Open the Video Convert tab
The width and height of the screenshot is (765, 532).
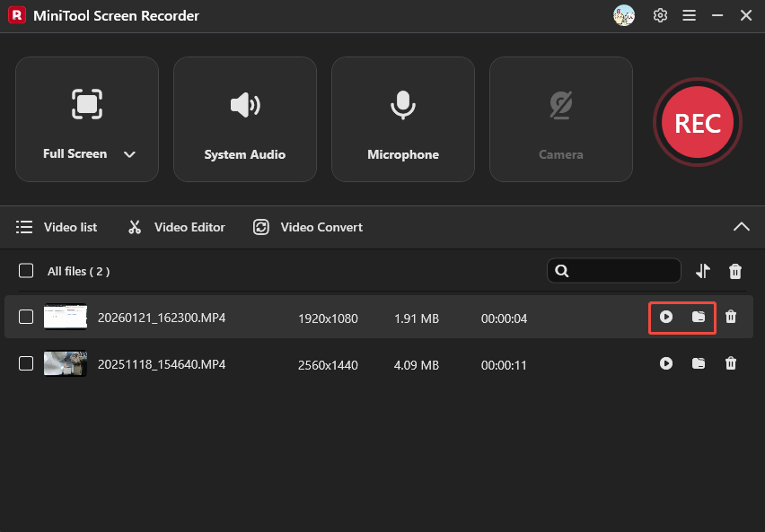pos(307,227)
